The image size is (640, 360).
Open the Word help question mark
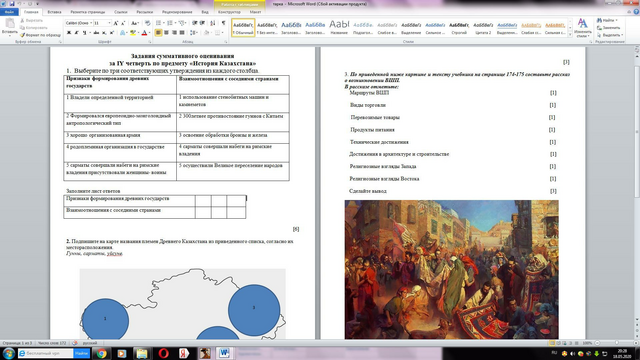tap(636, 12)
